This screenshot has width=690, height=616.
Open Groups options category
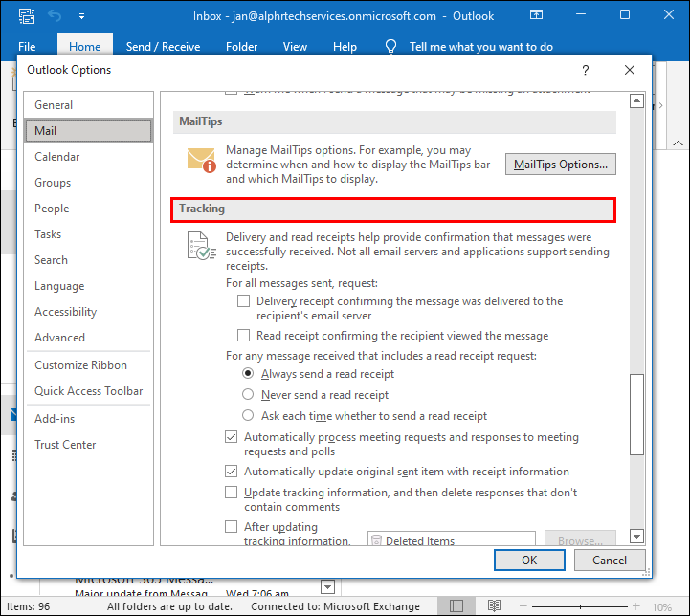[x=88, y=183]
